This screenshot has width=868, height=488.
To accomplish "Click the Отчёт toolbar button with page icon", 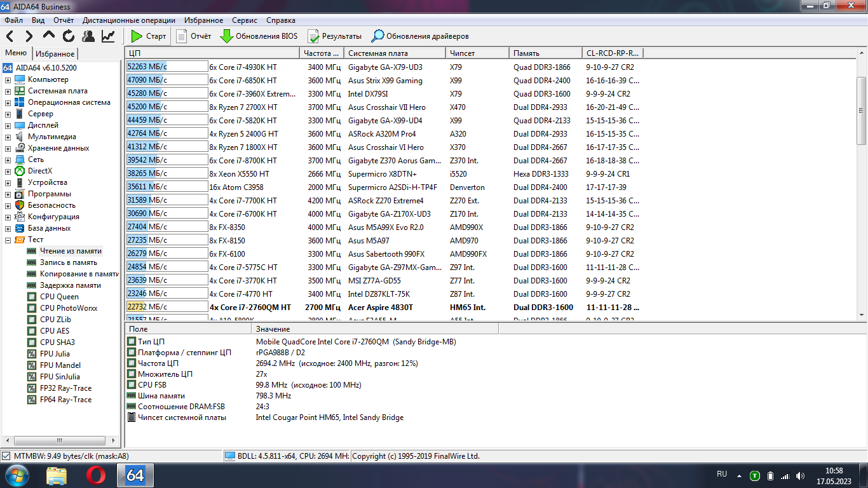I will tap(194, 36).
